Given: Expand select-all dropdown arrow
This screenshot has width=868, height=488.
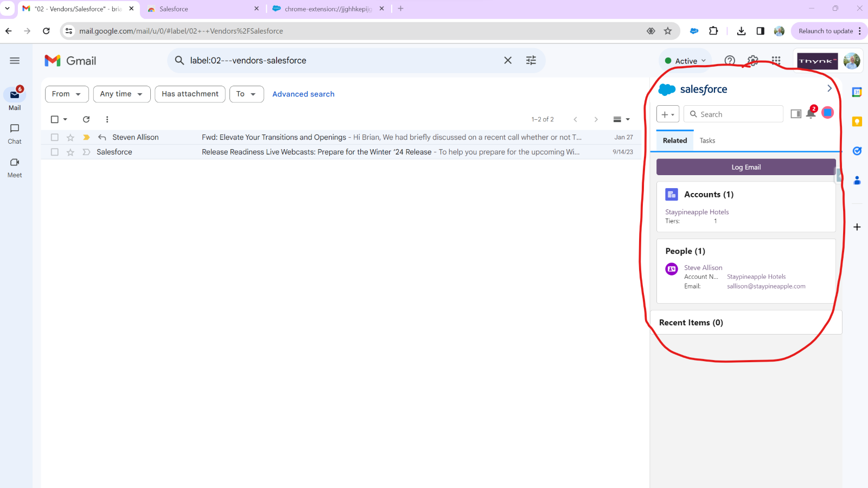Looking at the screenshot, I should (x=65, y=119).
